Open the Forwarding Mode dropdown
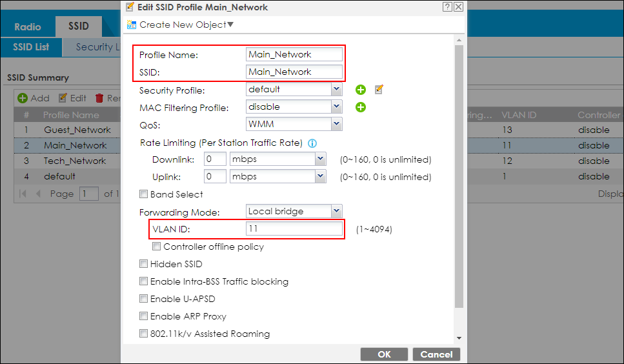 (336, 211)
